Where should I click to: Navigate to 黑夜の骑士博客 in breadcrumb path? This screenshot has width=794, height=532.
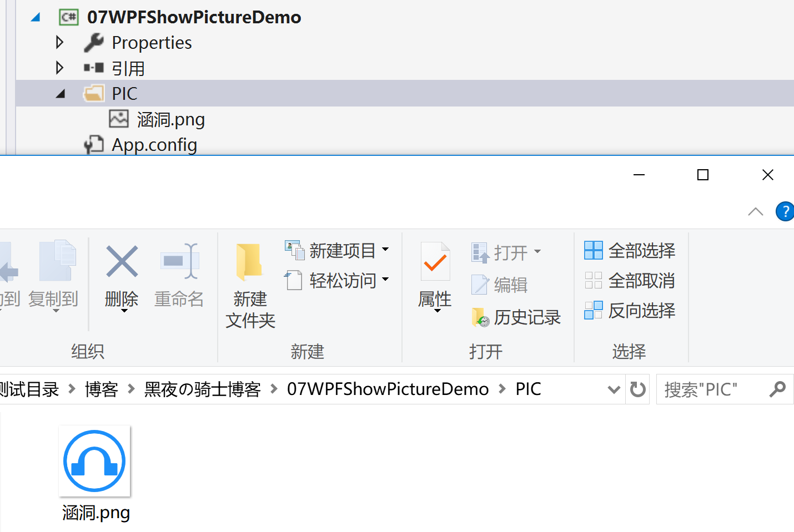point(202,389)
